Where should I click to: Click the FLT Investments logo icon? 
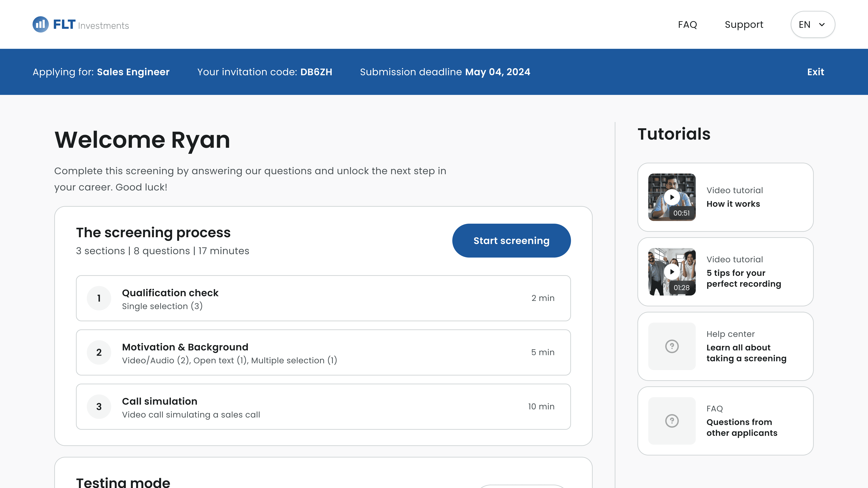click(x=41, y=24)
